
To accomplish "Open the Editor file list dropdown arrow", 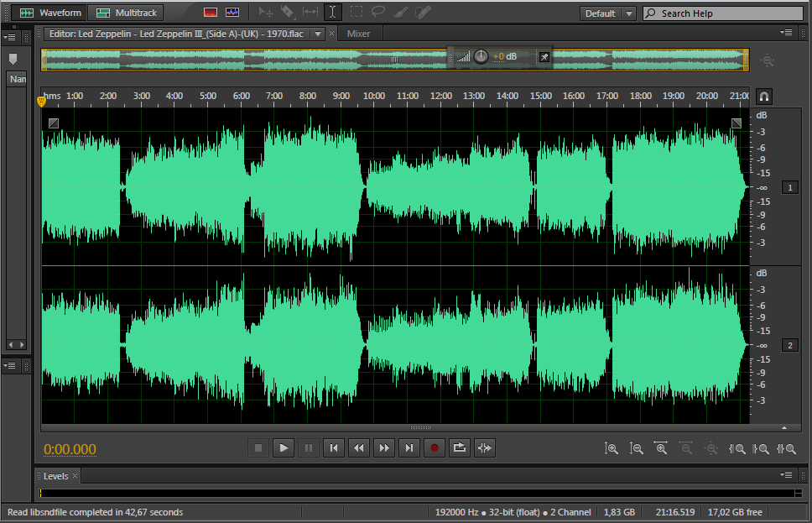I will tap(317, 34).
